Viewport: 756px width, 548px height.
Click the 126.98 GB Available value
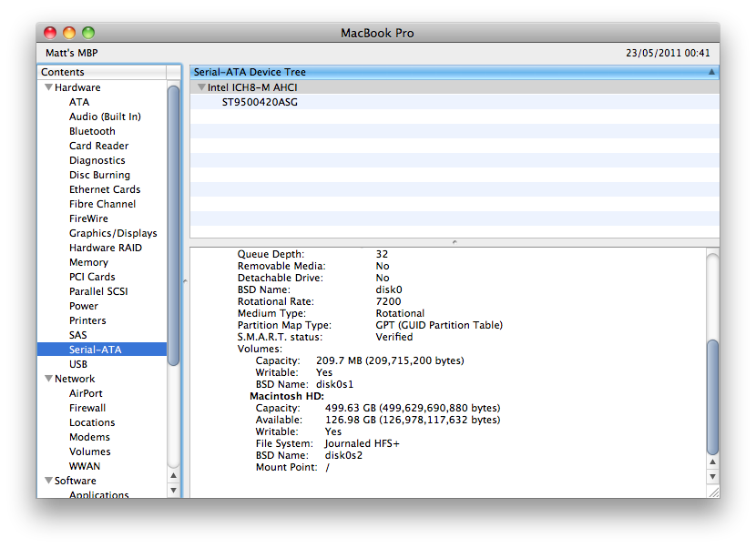[413, 420]
